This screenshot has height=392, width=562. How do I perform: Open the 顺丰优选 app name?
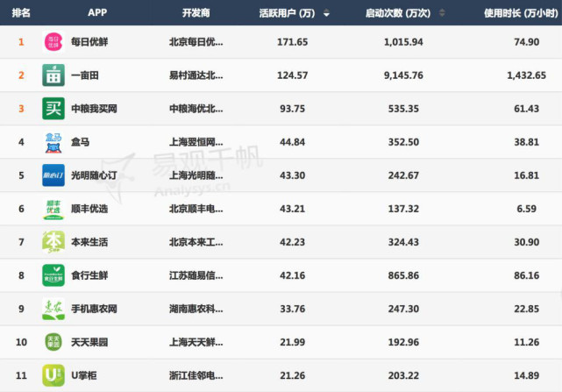[89, 209]
